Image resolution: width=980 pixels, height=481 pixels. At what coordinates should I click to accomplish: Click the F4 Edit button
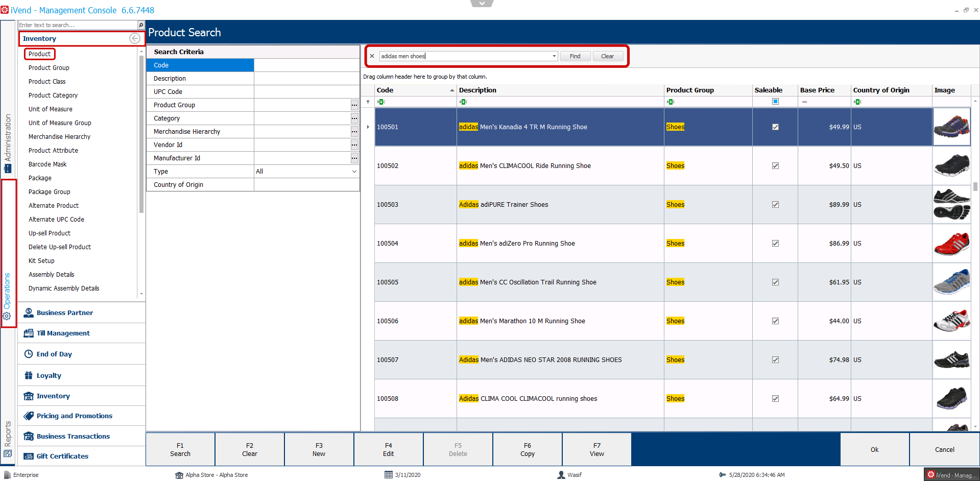click(x=389, y=449)
